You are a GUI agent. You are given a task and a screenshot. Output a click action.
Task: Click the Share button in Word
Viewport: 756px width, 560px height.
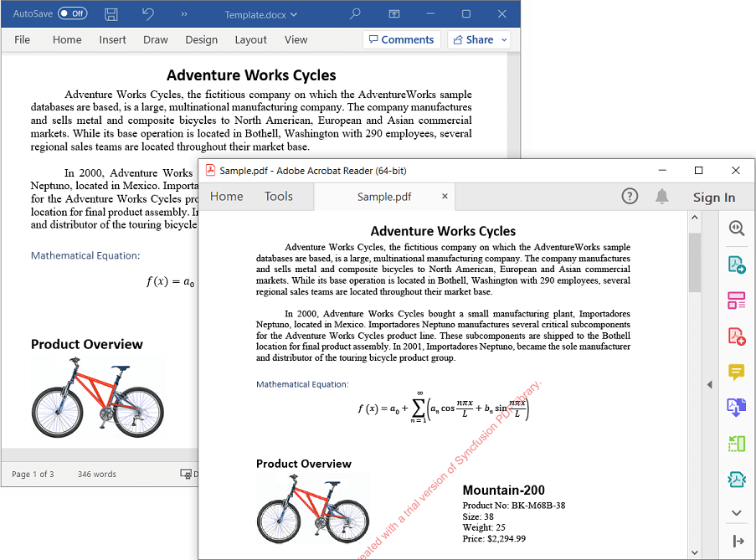[474, 39]
